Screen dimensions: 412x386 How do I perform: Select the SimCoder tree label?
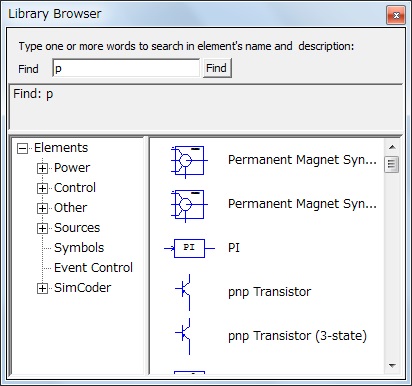coord(83,288)
